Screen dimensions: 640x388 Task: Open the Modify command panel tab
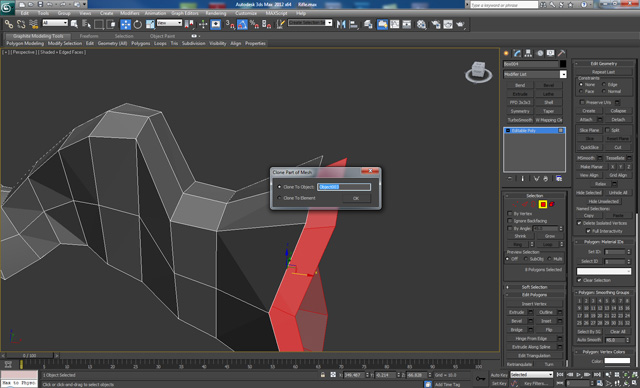(x=518, y=53)
